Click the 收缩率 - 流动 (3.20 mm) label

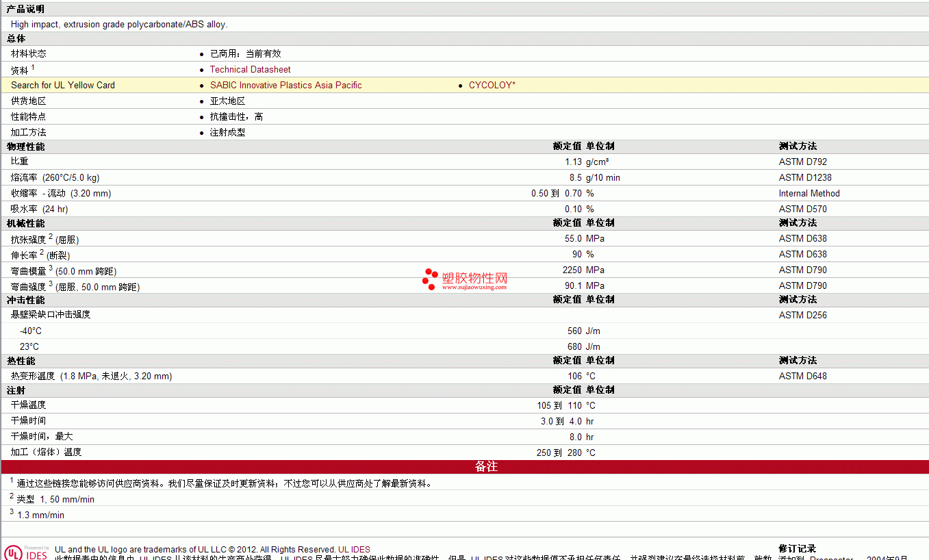[61, 193]
